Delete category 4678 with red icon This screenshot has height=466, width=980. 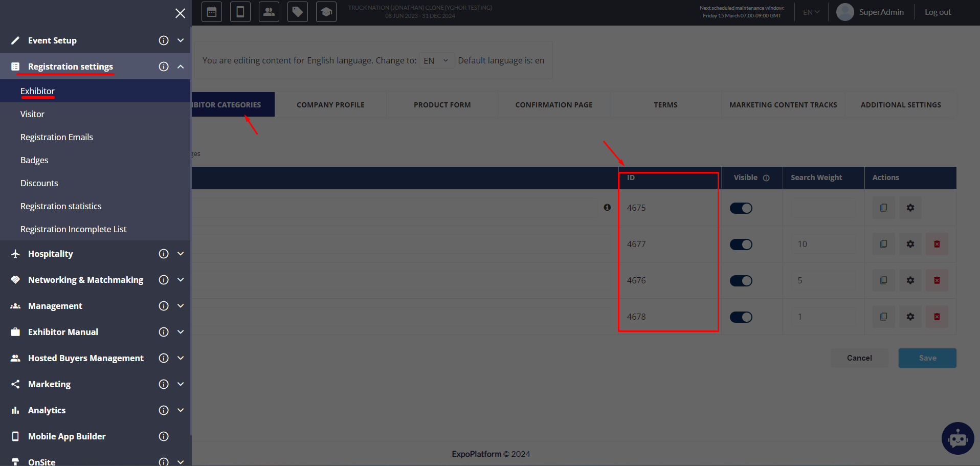pos(937,317)
